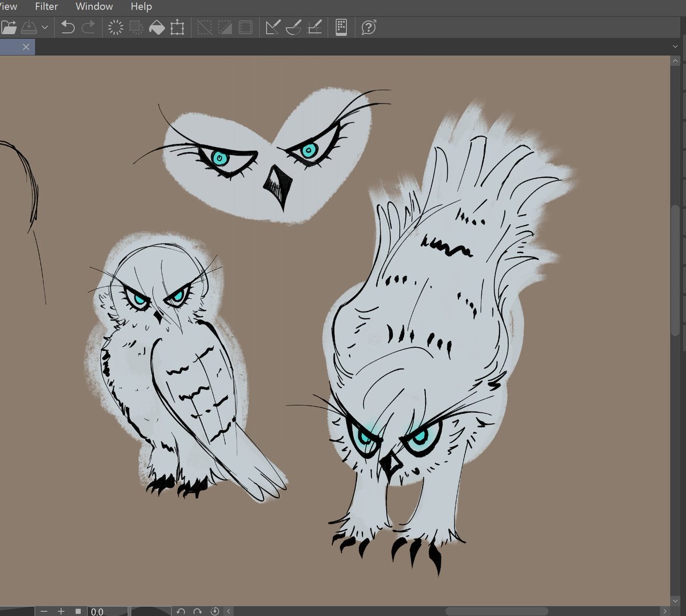Zoom out with the minus button
Viewport: 686px width, 616px height.
44,611
